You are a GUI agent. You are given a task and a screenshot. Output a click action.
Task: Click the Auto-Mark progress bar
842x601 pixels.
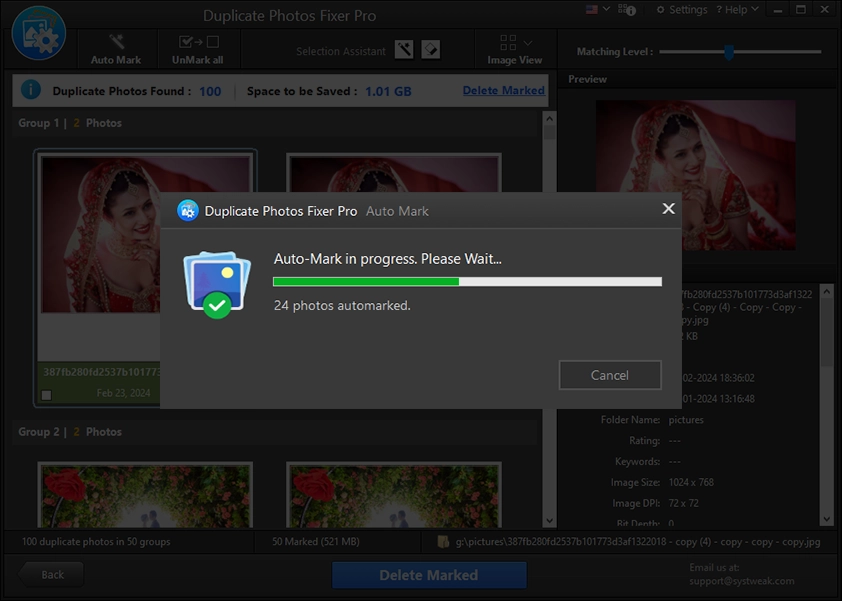click(x=467, y=281)
